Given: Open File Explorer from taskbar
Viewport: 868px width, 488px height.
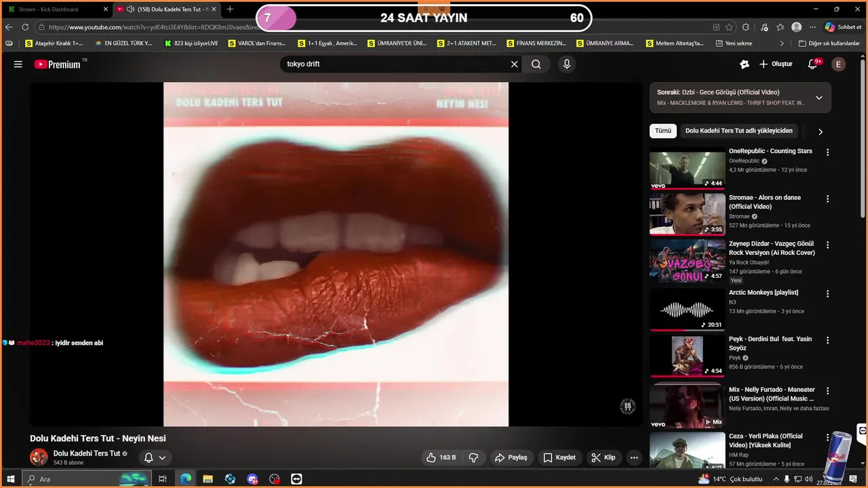Looking at the screenshot, I should click(208, 479).
